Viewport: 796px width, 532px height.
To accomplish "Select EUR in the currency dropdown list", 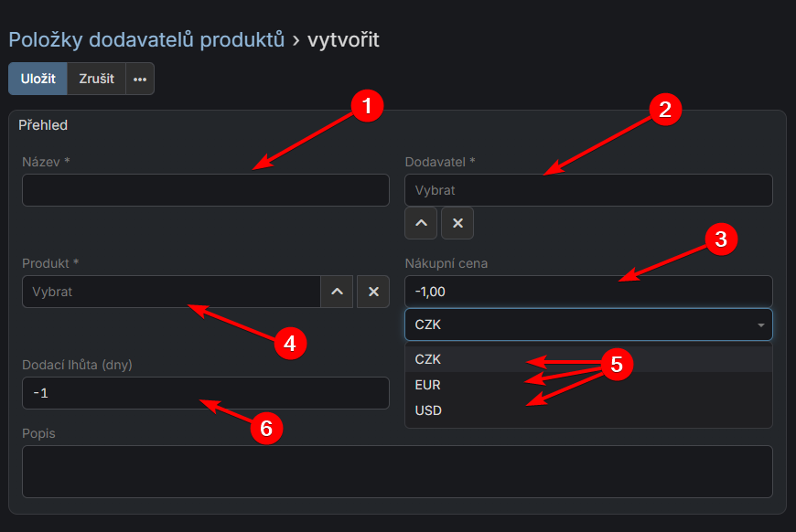I will (x=427, y=385).
